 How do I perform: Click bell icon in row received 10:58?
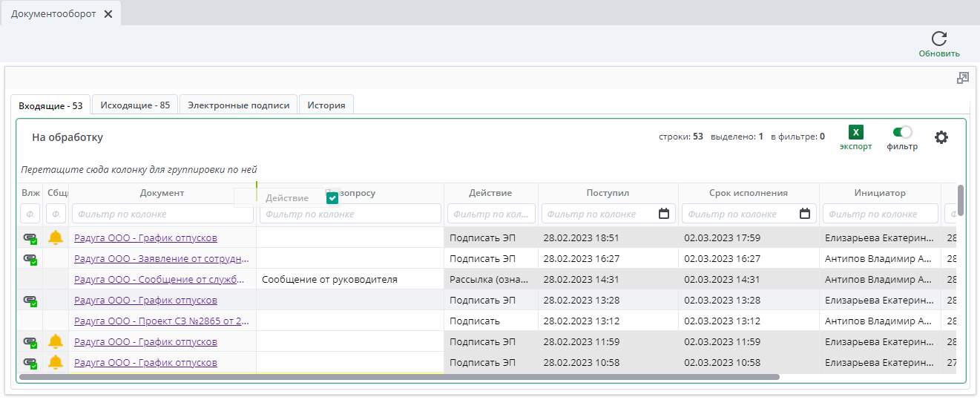click(56, 362)
